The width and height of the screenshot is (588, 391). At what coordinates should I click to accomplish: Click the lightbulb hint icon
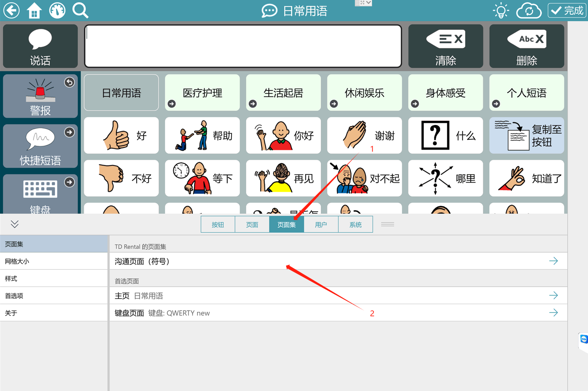(501, 11)
